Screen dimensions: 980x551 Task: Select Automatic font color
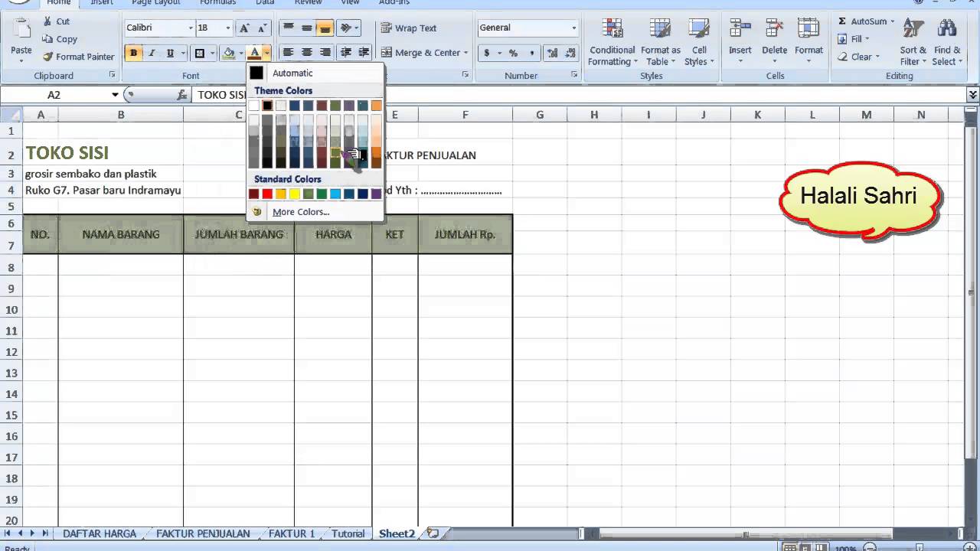(x=292, y=73)
